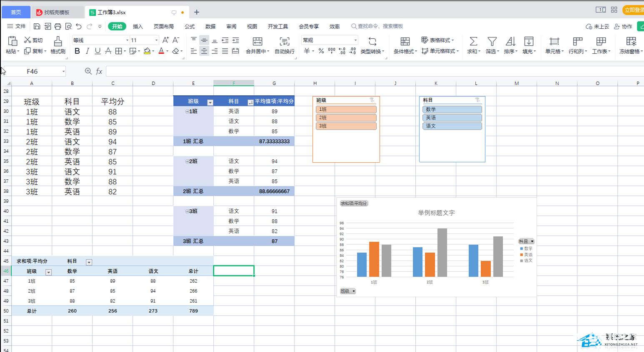Select 语文 in 科目 slicer

[452, 126]
